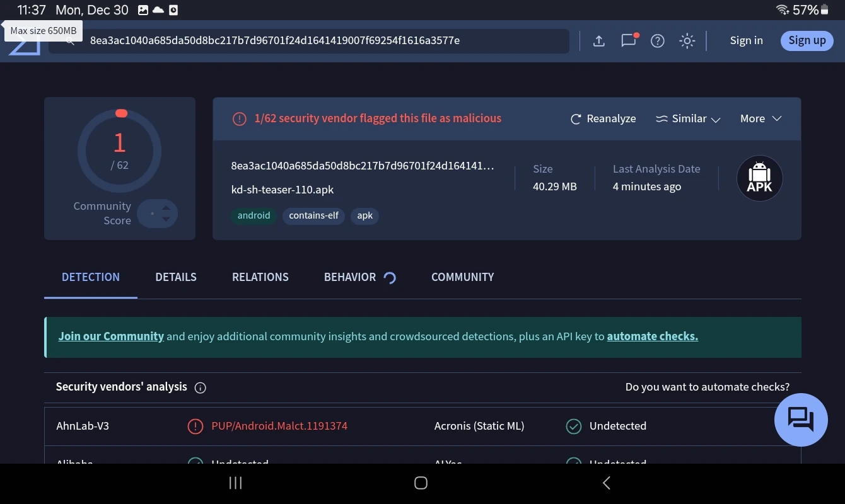Screen dimensions: 845x504
Task: Click the warning icon next to AhnLab-V3 detection
Action: [195, 426]
